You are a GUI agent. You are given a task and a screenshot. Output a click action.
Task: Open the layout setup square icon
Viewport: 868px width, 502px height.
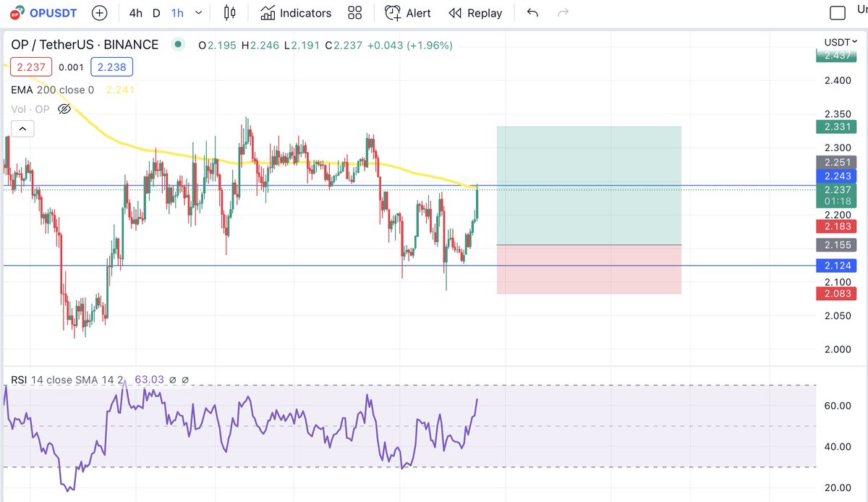(838, 13)
